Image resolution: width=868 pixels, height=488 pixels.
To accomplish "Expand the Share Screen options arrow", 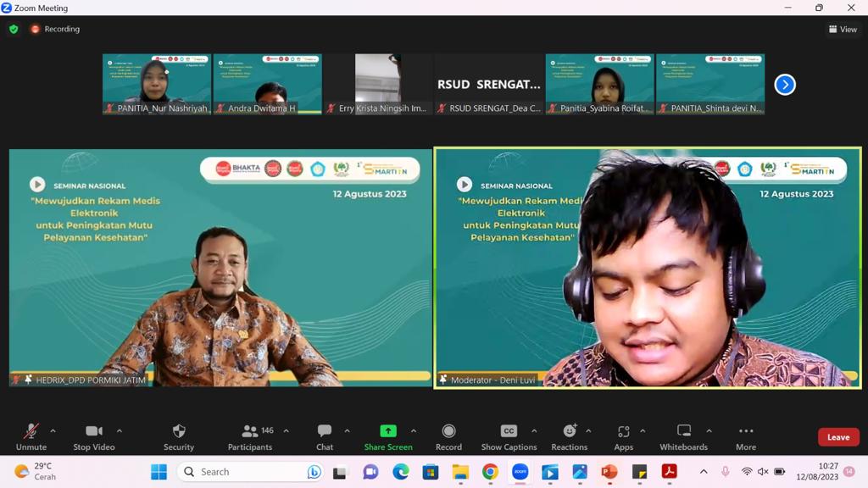I will click(x=414, y=431).
